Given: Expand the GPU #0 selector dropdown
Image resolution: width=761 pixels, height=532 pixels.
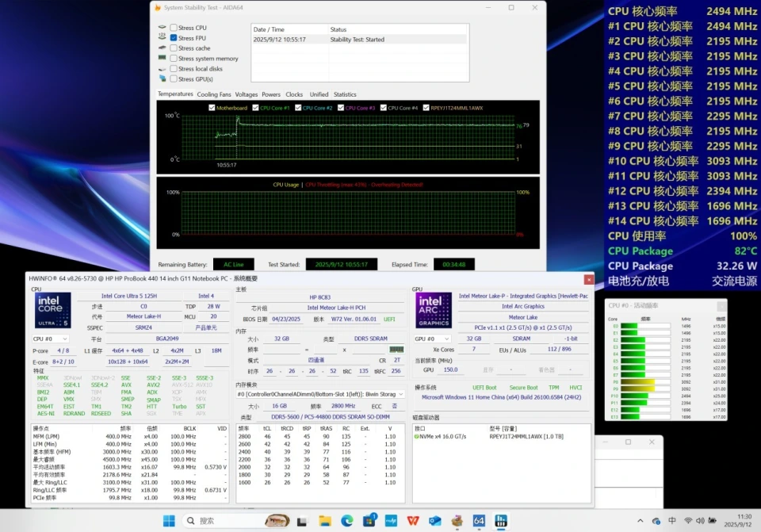Looking at the screenshot, I should pyautogui.click(x=433, y=339).
